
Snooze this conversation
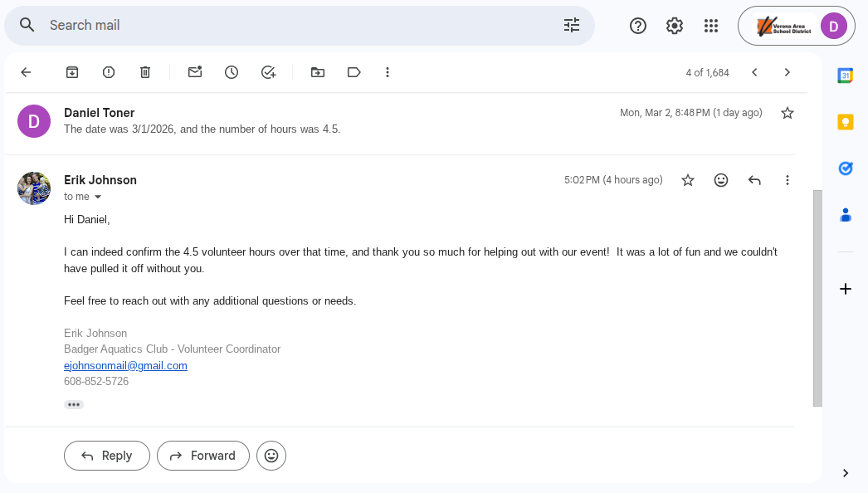(x=232, y=72)
